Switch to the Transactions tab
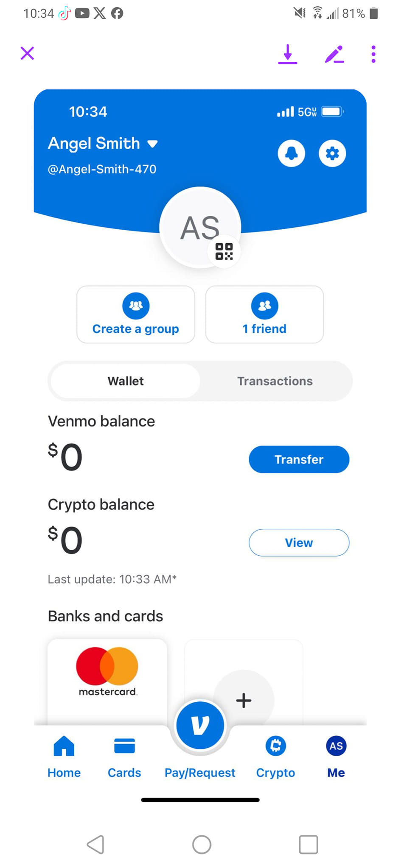 (x=275, y=381)
